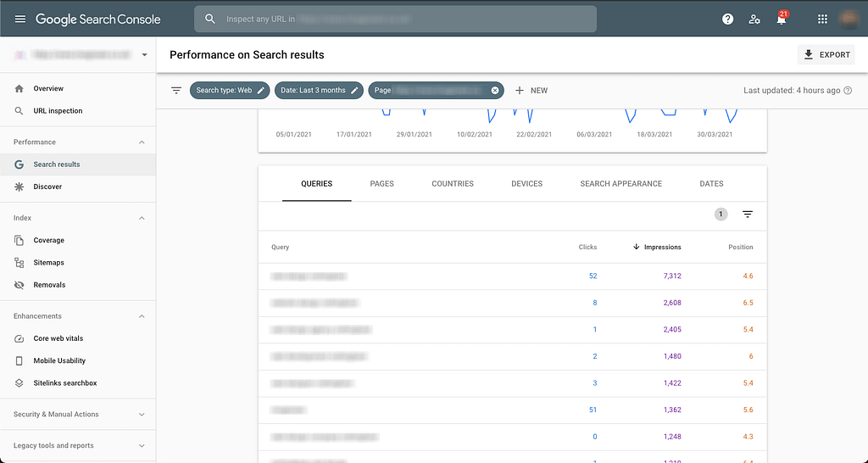Image resolution: width=868 pixels, height=463 pixels.
Task: Click the table filter icon above Query list
Action: pos(748,215)
